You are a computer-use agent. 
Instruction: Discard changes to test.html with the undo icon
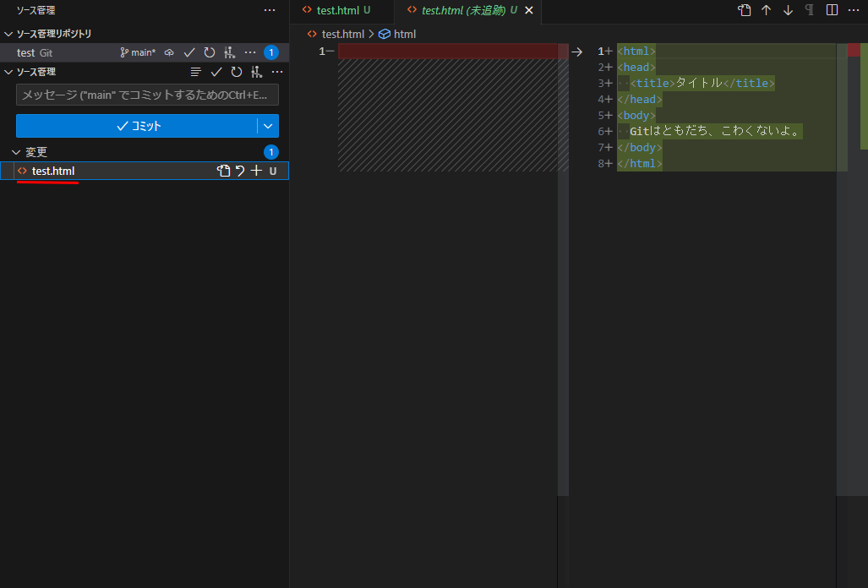click(240, 171)
